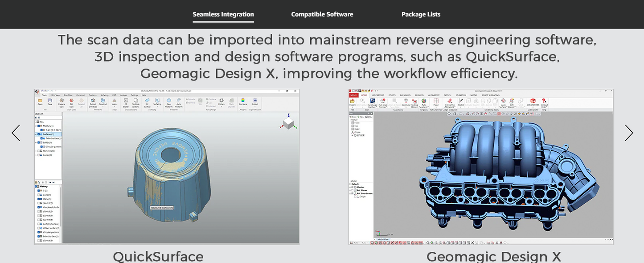Image resolution: width=644 pixels, height=263 pixels.
Task: Click the Auto Segment regions icon
Action: coord(424,102)
